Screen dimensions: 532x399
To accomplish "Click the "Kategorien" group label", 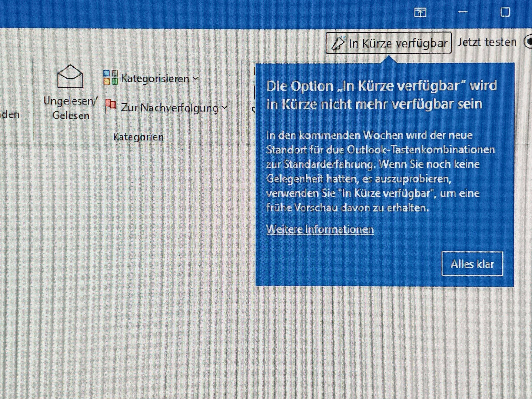I will (x=138, y=137).
